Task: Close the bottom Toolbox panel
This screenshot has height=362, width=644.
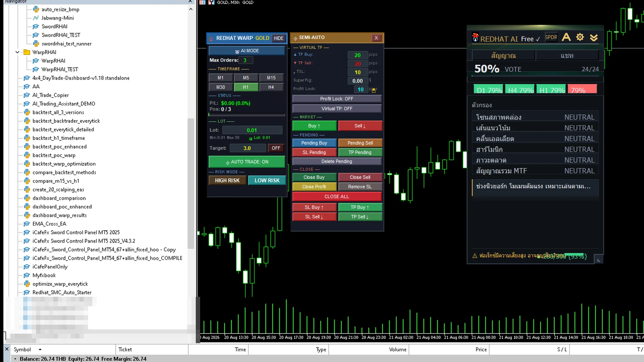Action: 7,349
